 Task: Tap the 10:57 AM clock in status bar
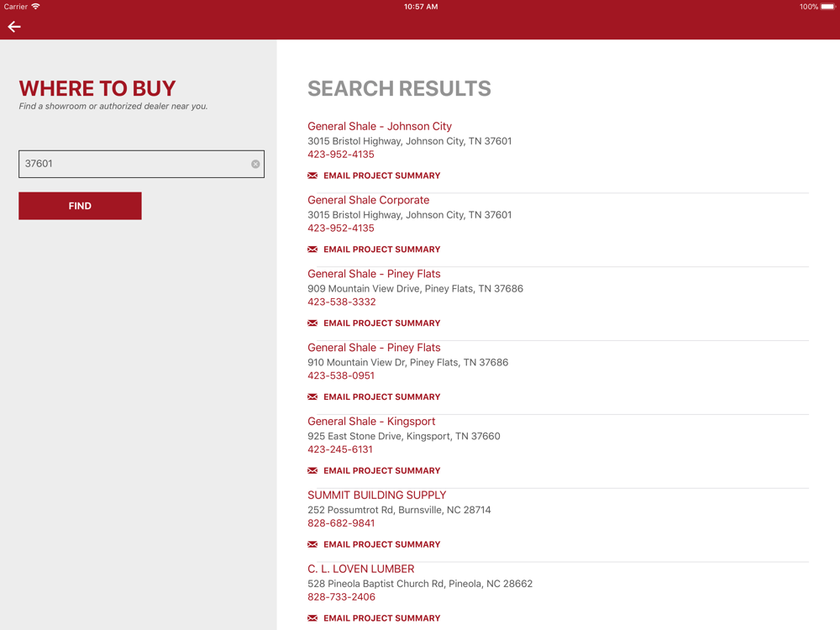421,7
